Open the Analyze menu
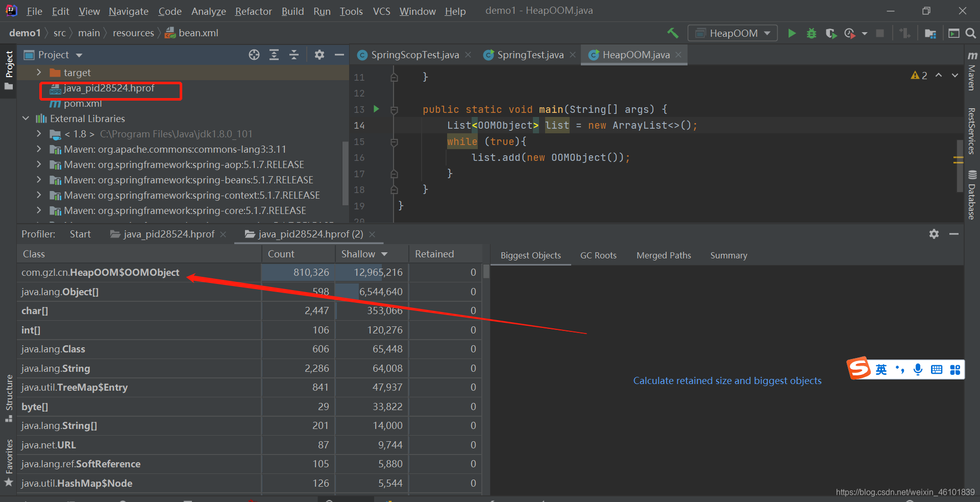980x502 pixels. pos(208,11)
